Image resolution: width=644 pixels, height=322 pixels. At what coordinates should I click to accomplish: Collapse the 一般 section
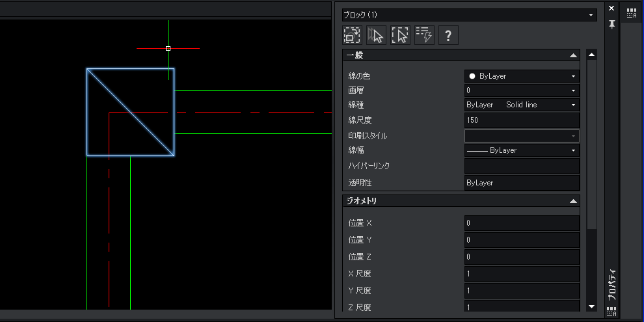[572, 56]
